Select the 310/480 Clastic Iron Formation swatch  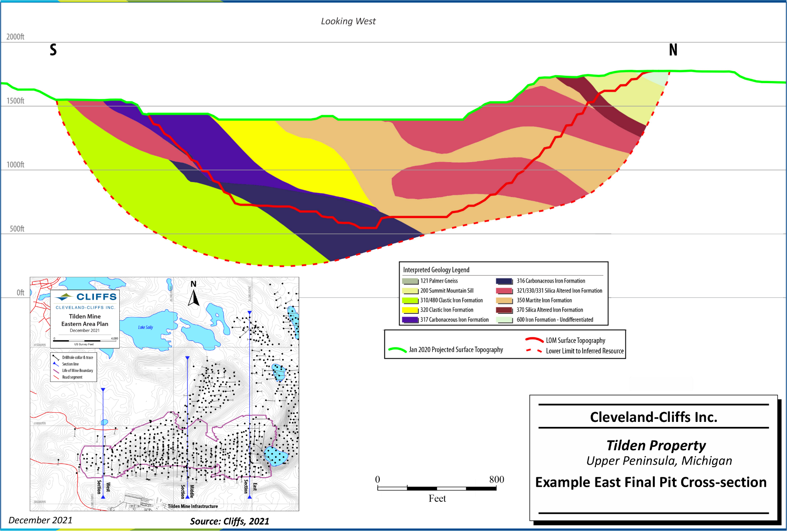(x=410, y=300)
